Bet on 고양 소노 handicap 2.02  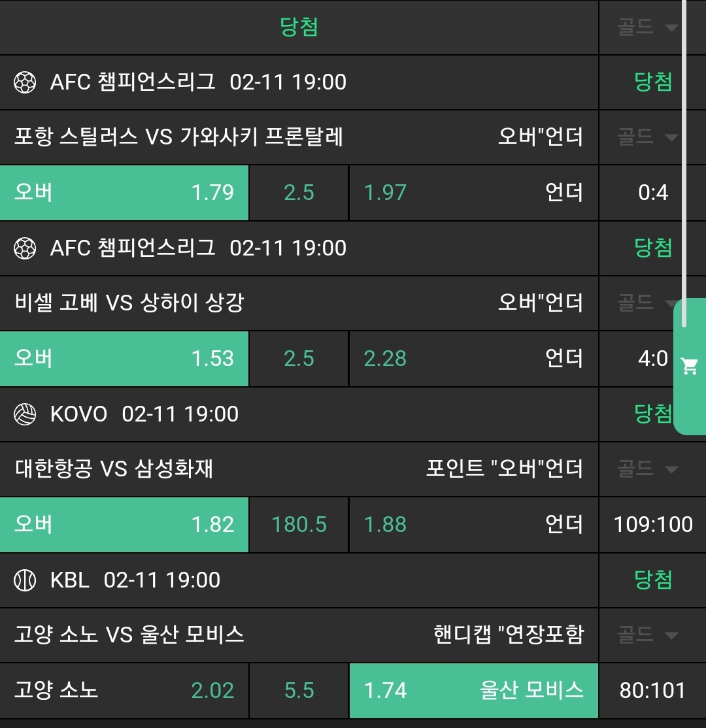coord(124,691)
